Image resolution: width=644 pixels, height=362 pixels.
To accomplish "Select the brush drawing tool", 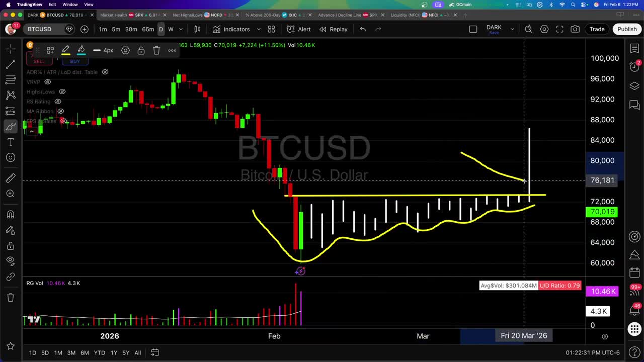I will (10, 127).
